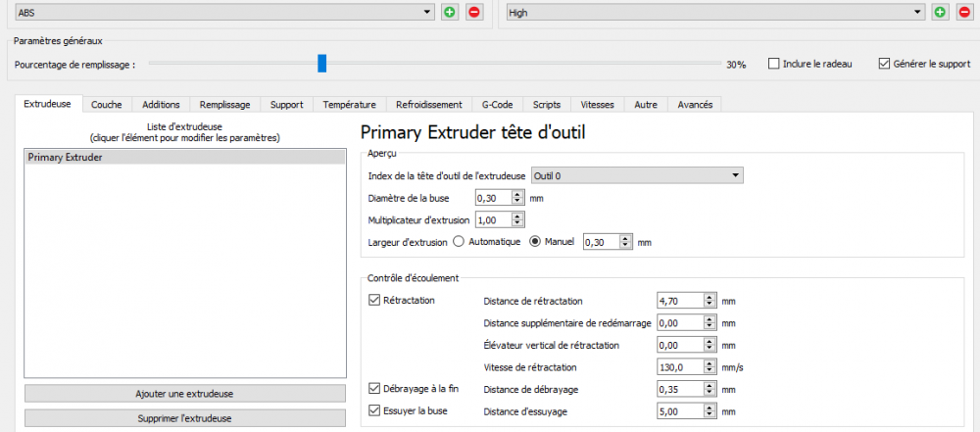Click red minus icon beside High dropdown
980x432 pixels.
[x=964, y=12]
